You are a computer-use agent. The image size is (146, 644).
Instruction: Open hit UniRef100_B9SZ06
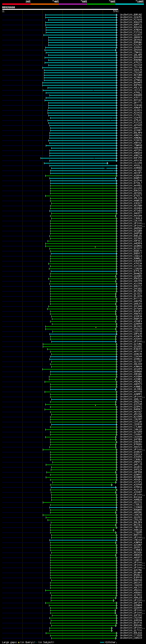[x=131, y=27]
